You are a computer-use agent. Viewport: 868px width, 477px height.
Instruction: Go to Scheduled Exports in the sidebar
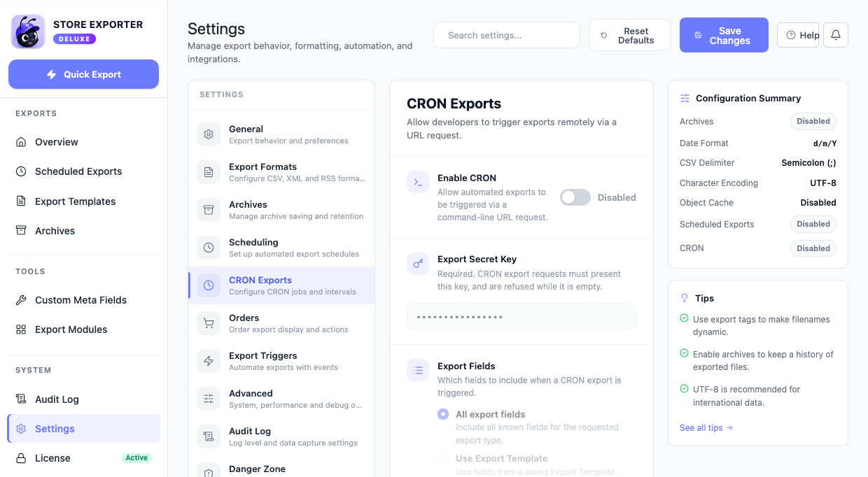(84, 171)
